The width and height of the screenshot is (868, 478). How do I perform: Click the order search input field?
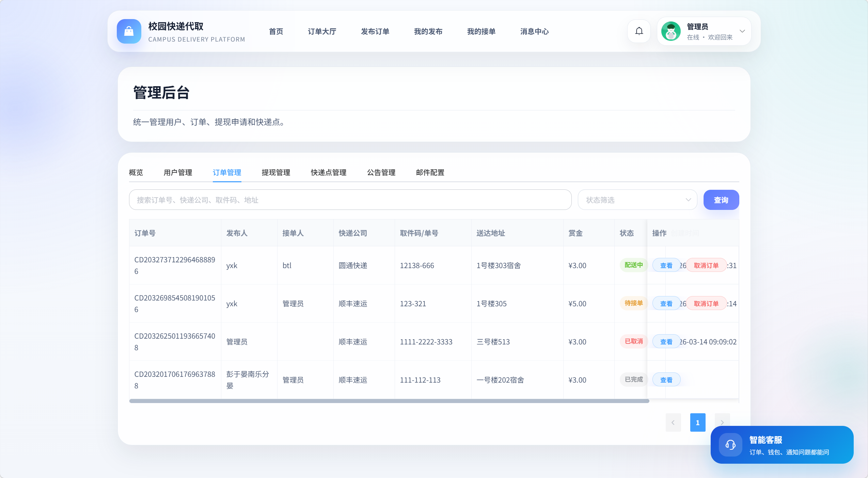pos(350,200)
